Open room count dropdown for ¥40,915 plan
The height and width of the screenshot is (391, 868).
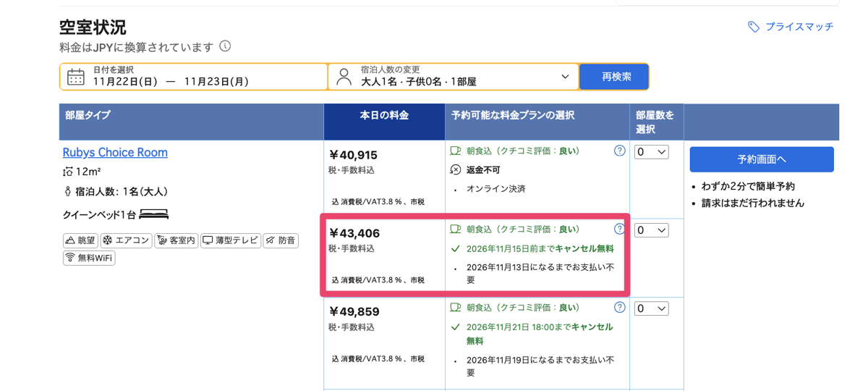651,152
